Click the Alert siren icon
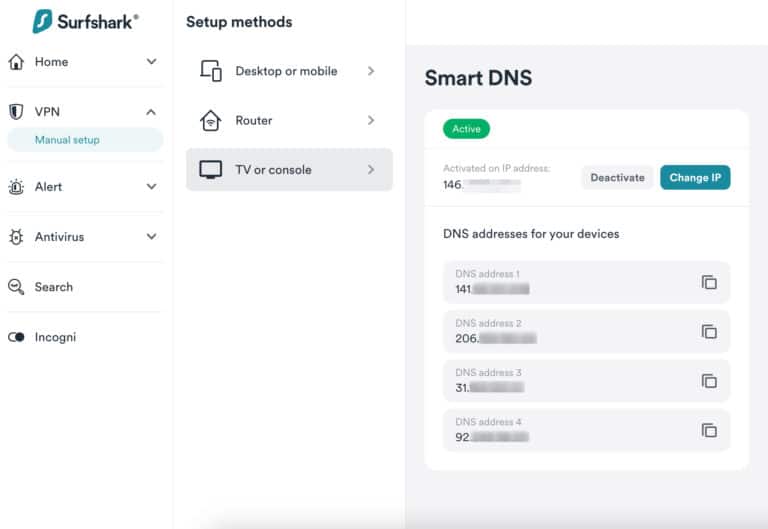The image size is (768, 529). click(x=16, y=187)
